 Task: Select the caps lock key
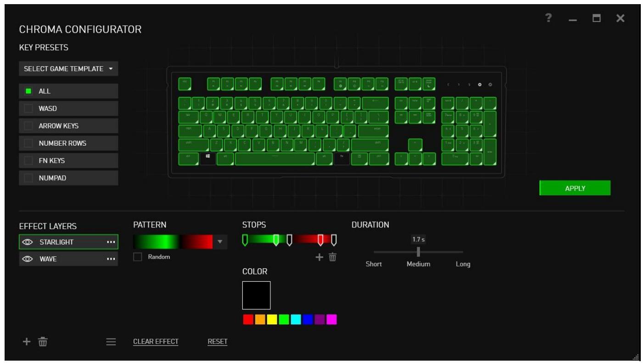click(190, 131)
